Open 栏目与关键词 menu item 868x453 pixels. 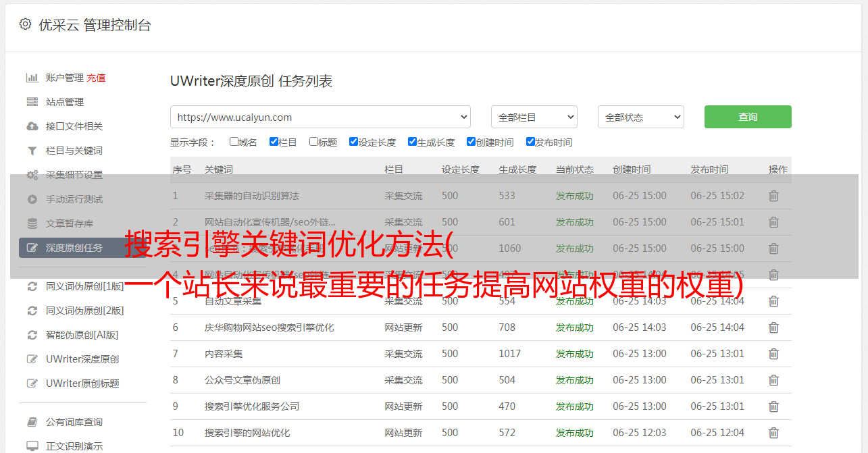74,151
